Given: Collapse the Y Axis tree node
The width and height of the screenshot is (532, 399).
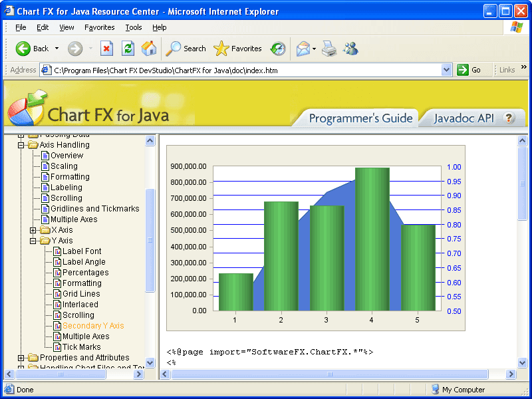Looking at the screenshot, I should pyautogui.click(x=33, y=241).
